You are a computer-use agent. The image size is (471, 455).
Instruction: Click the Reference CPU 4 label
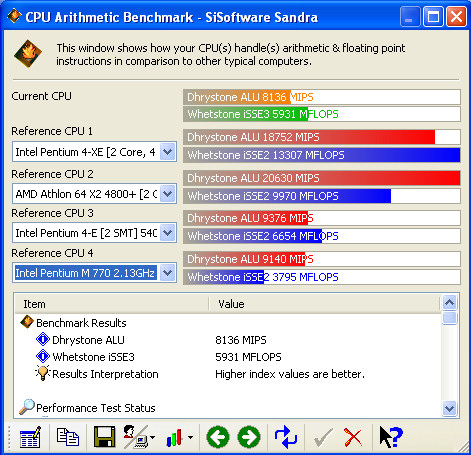click(52, 253)
